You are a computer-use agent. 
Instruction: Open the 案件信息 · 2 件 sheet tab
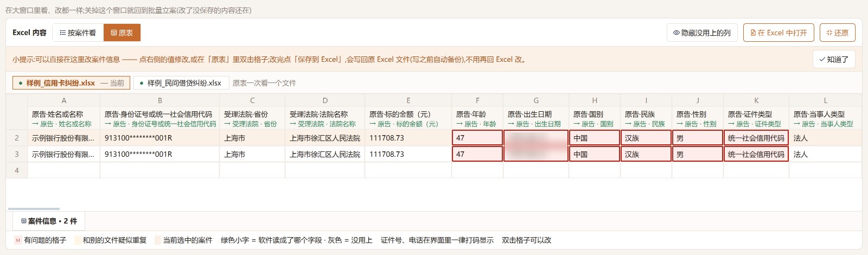pyautogui.click(x=49, y=221)
